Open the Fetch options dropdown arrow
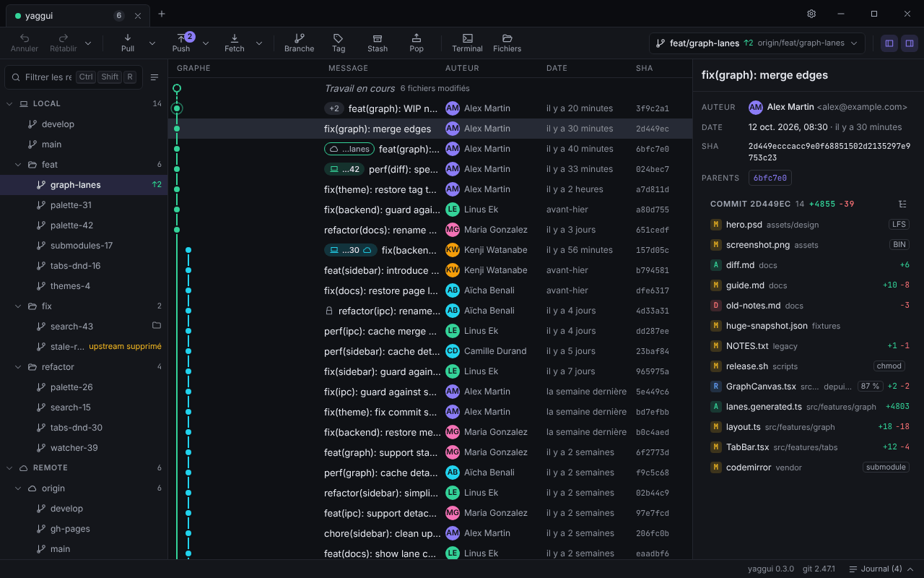 point(259,43)
